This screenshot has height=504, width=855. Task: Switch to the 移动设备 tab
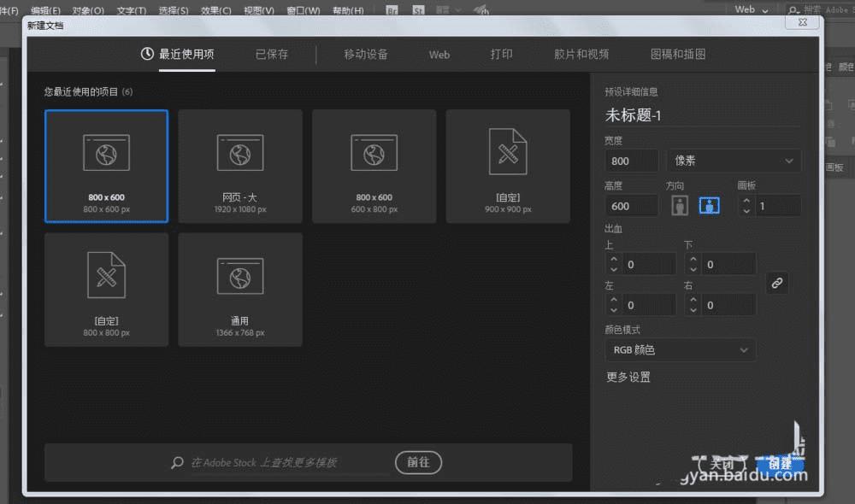[365, 54]
